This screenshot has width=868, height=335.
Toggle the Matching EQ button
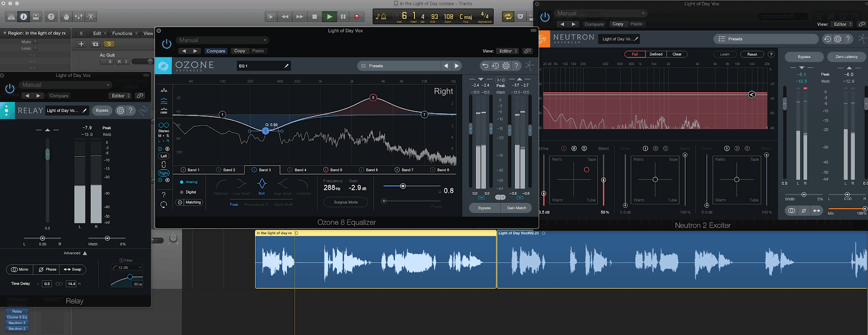[189, 202]
